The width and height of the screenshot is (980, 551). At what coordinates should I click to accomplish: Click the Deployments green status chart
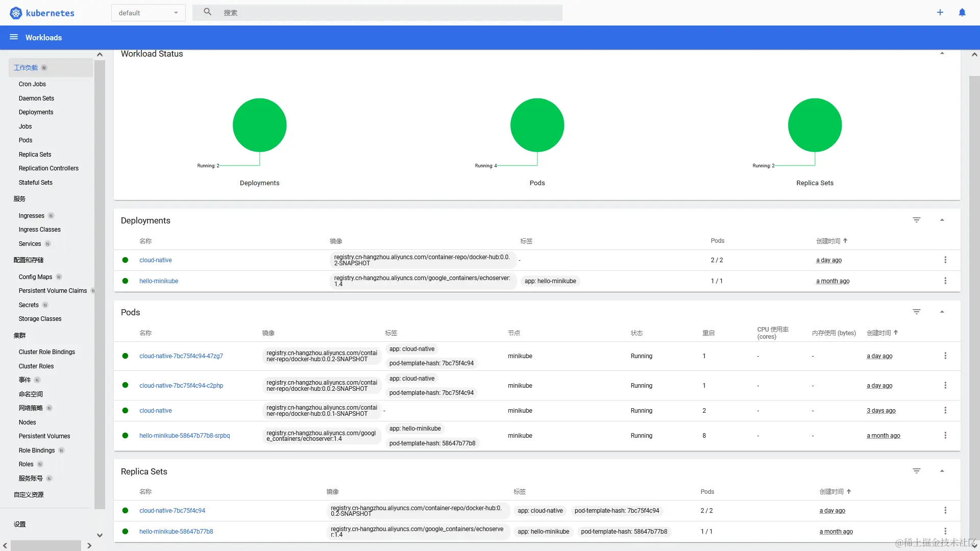(259, 125)
